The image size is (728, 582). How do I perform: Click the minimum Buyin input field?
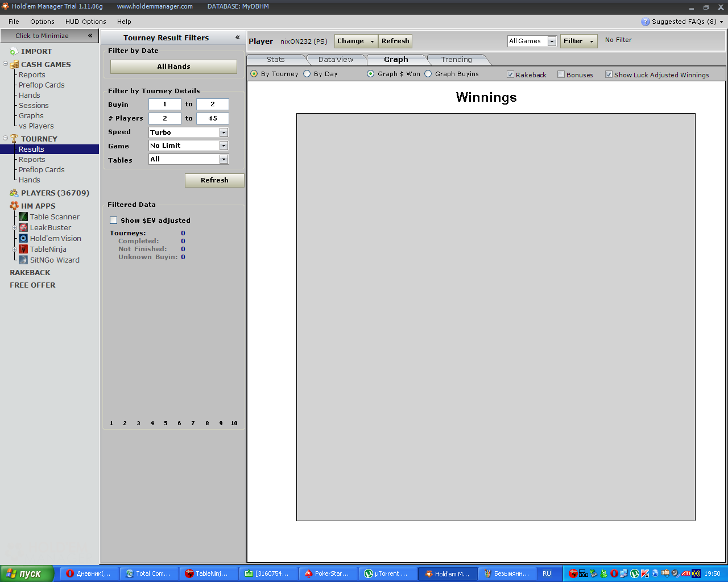coord(165,105)
